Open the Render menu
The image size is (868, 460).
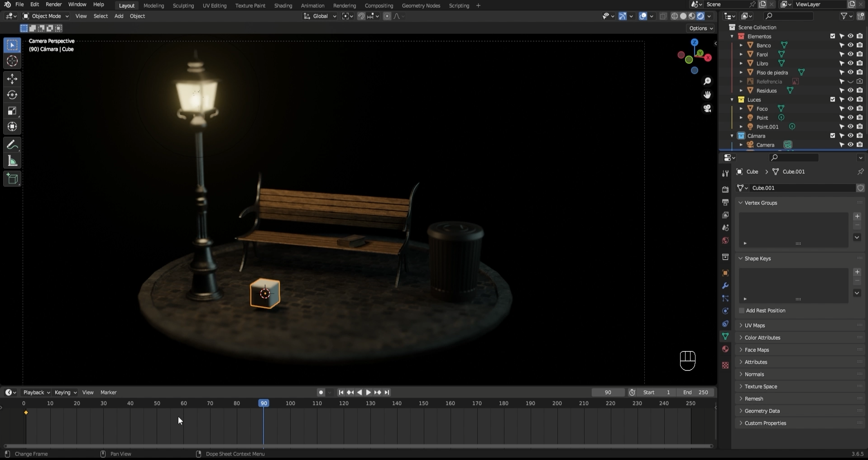(x=53, y=5)
